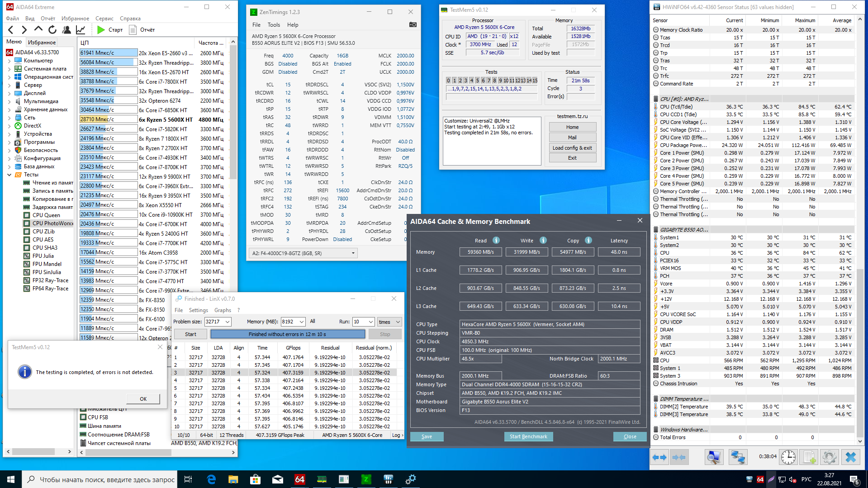The width and height of the screenshot is (868, 488).
Task: Click the AIDA64 forward navigation arrow
Action: pyautogui.click(x=24, y=30)
